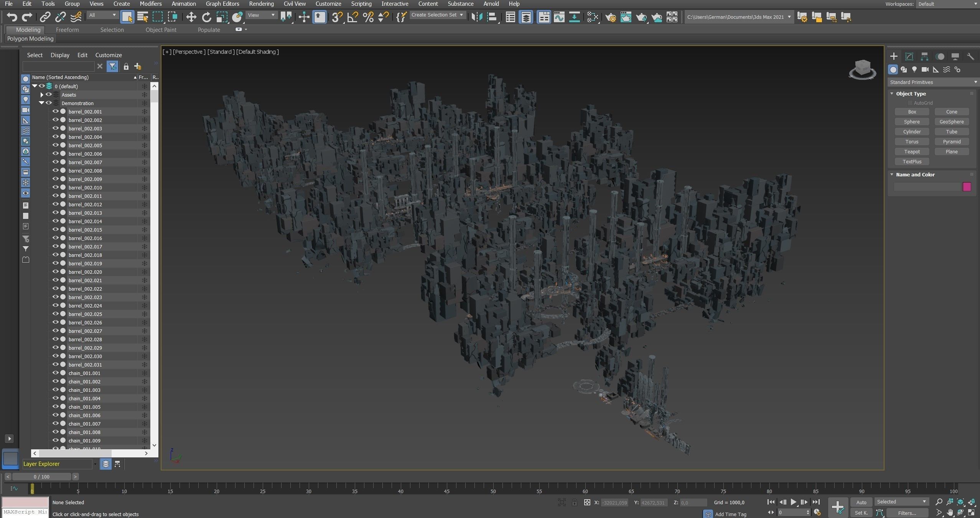Screen dimensions: 980x518
Task: Toggle visibility eye of barrel_002.010
Action: tap(55, 187)
